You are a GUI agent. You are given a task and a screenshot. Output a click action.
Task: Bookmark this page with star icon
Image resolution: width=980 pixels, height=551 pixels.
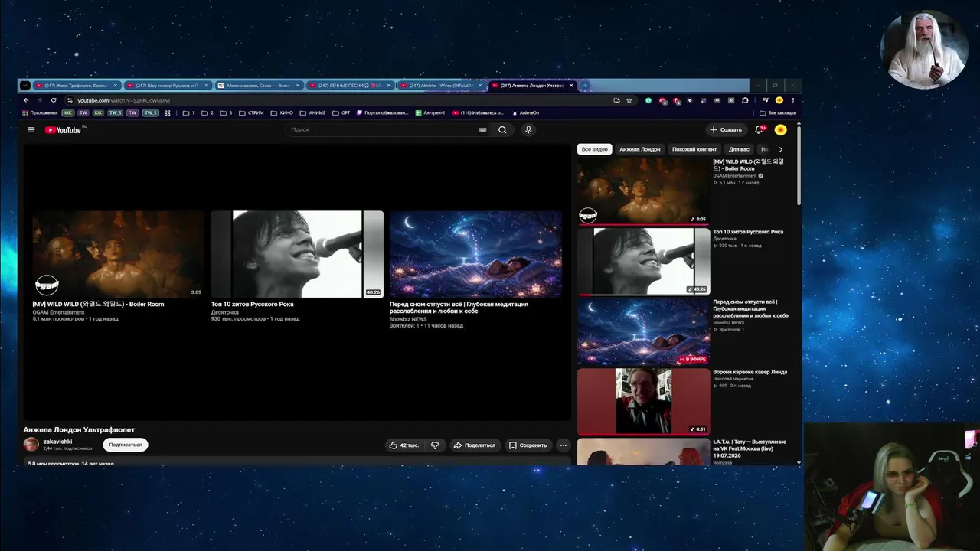(x=629, y=100)
